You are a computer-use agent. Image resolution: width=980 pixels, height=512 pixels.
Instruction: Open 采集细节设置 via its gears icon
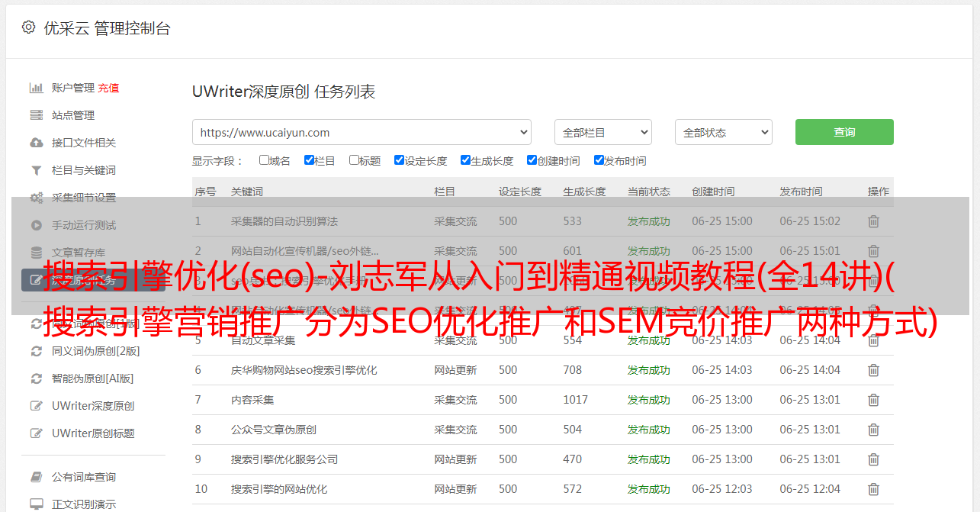tap(36, 198)
